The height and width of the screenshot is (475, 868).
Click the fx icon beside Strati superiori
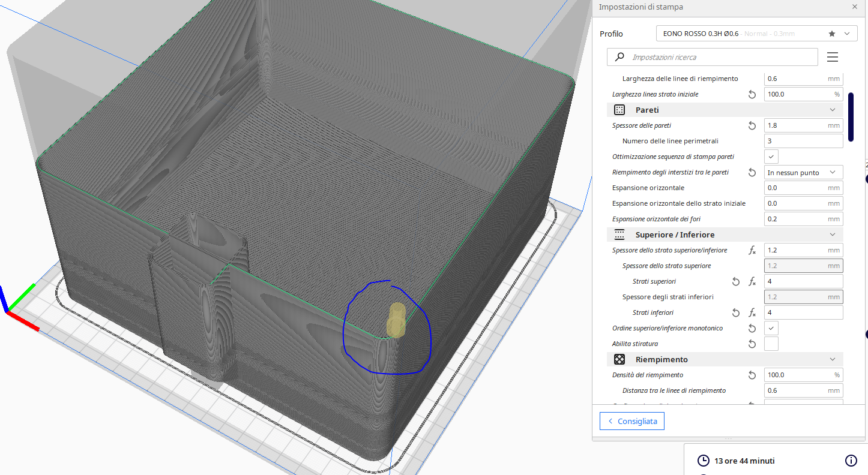(752, 282)
